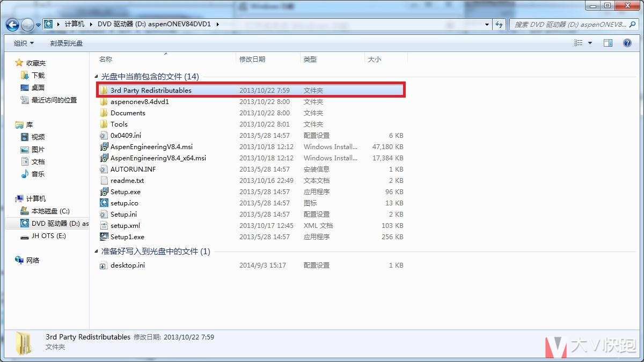The height and width of the screenshot is (362, 644).
Task: Open the Help question mark icon
Action: pyautogui.click(x=627, y=43)
